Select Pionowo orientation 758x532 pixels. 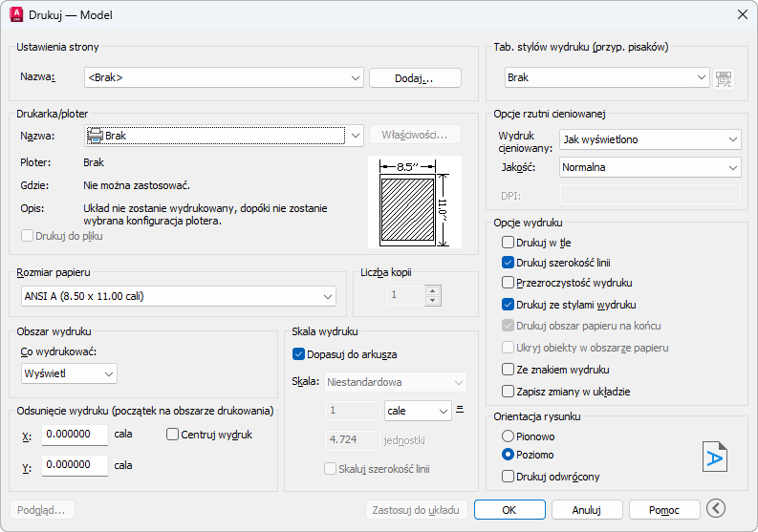(x=509, y=436)
